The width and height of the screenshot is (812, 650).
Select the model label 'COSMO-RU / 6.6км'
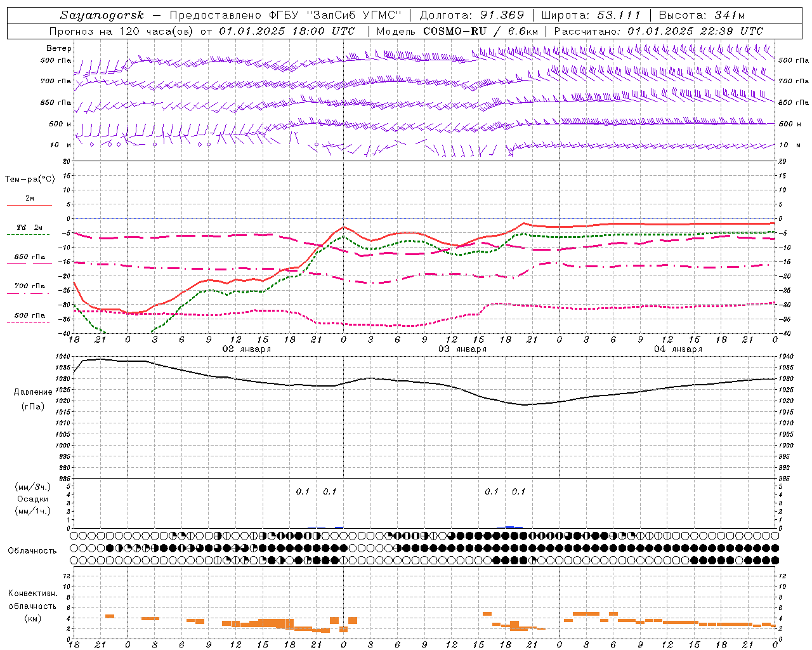click(481, 31)
